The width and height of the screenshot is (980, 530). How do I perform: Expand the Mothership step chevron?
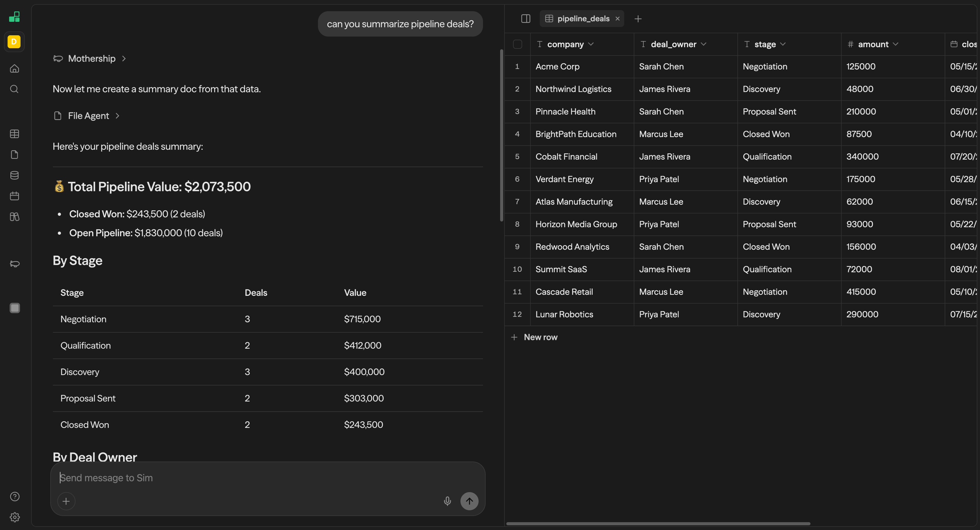point(124,59)
